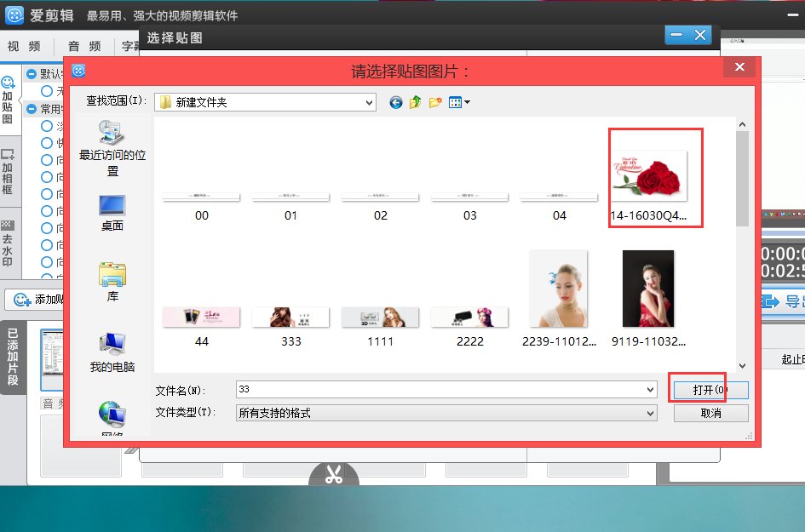Go to 库 in places bar
Screen dimensions: 805x532
tap(112, 283)
